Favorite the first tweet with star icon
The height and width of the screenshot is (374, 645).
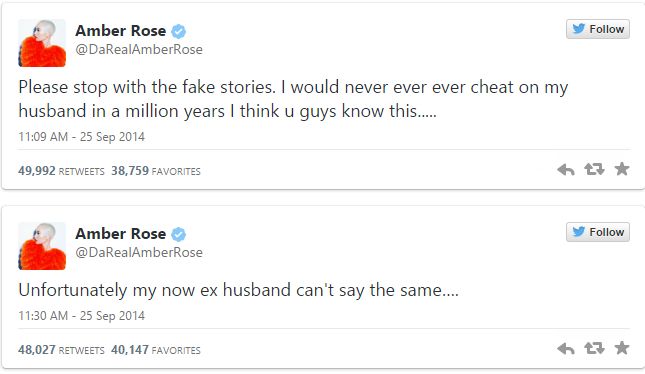622,169
